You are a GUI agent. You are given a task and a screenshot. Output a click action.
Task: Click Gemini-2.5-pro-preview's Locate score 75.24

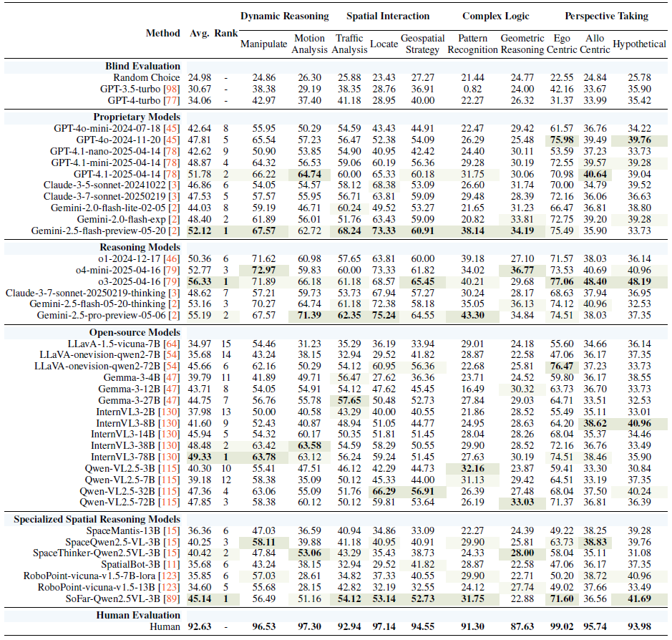[384, 316]
